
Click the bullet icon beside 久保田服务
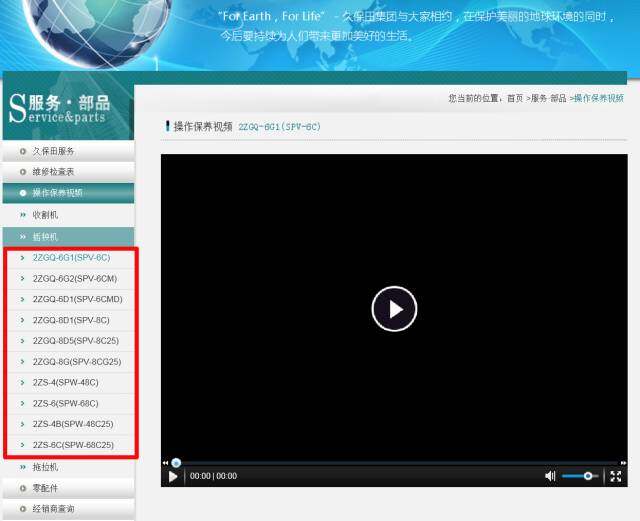[23, 151]
